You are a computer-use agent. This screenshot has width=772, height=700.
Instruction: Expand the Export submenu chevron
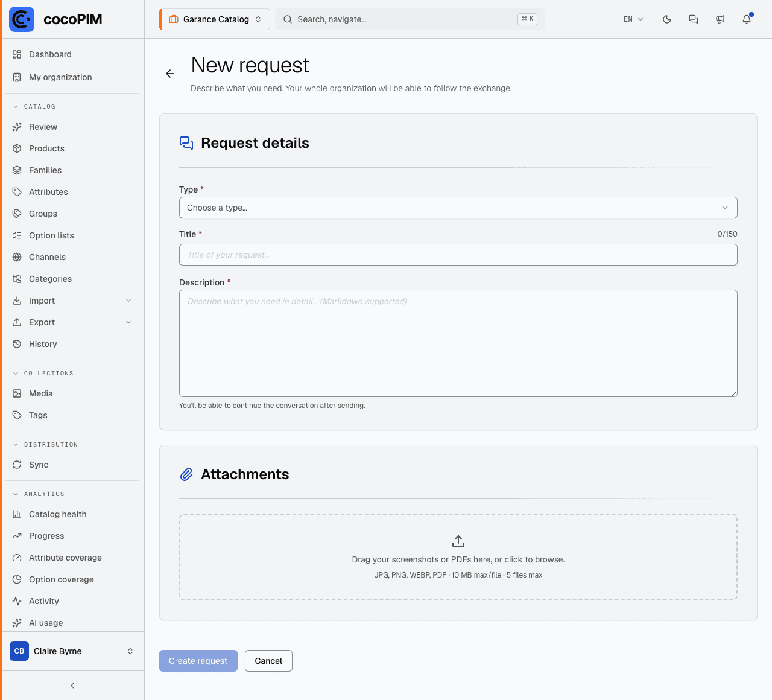click(x=128, y=322)
